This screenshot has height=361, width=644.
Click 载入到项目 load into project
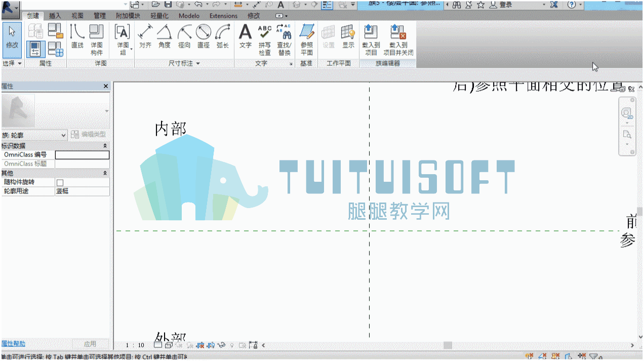[x=371, y=39]
